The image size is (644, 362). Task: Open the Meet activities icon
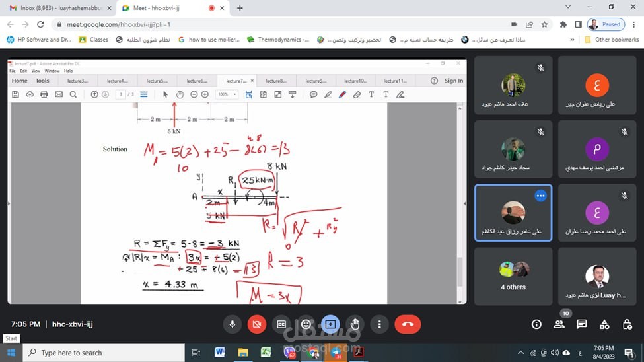(x=604, y=324)
